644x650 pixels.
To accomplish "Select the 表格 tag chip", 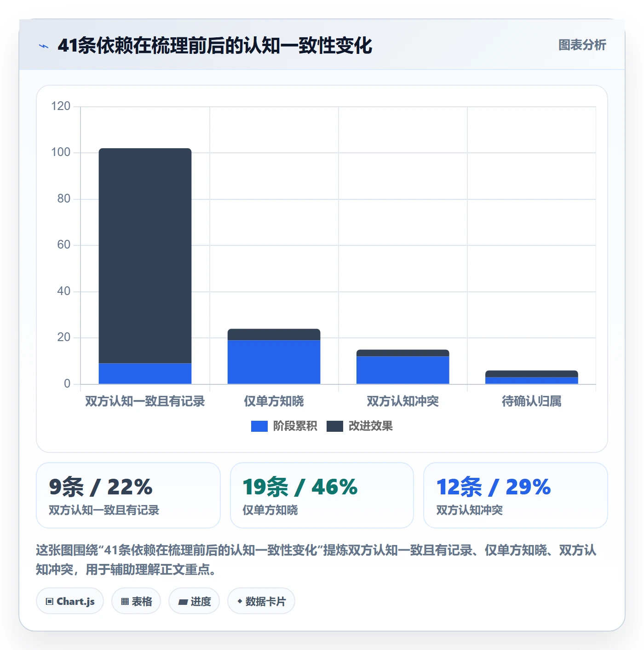I will pos(136,601).
